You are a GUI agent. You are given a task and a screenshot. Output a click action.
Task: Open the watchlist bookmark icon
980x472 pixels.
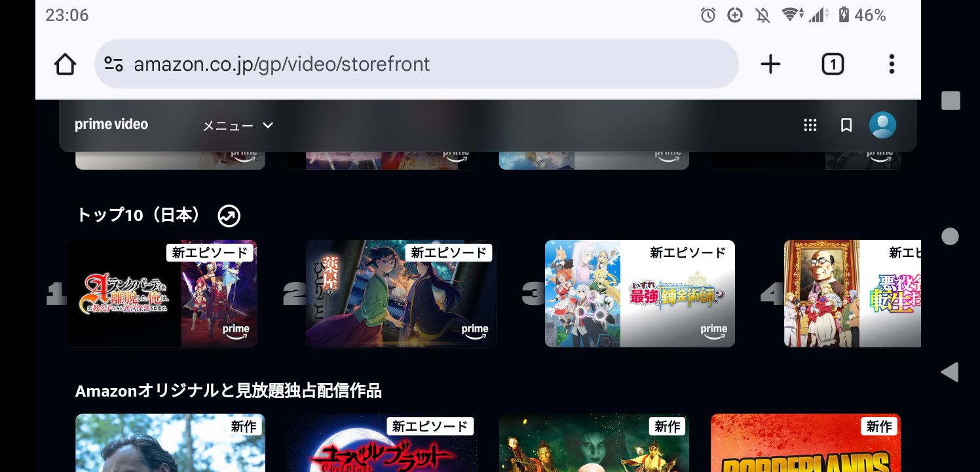pyautogui.click(x=846, y=125)
